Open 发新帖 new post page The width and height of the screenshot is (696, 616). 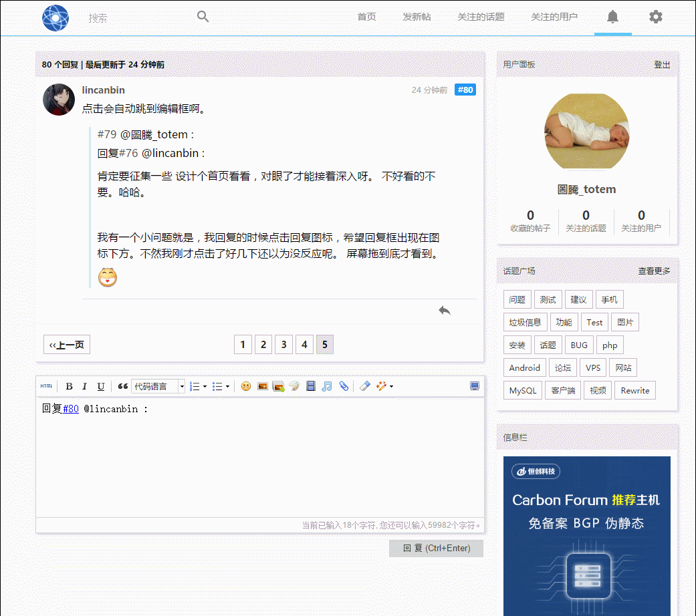417,17
